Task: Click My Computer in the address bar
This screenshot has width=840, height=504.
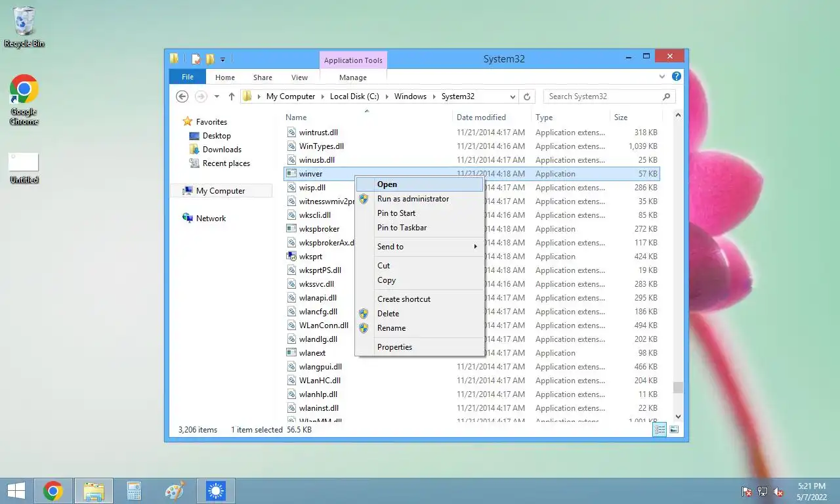Action: (x=291, y=96)
